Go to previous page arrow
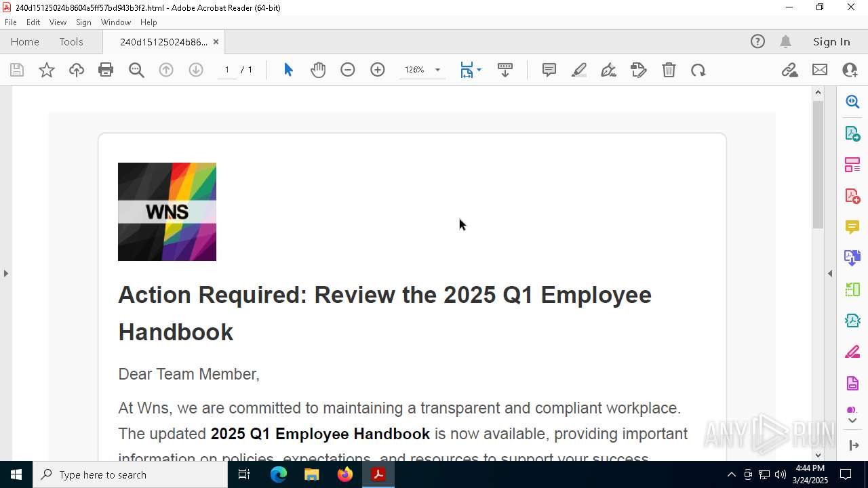The width and height of the screenshot is (868, 488). pos(166,70)
